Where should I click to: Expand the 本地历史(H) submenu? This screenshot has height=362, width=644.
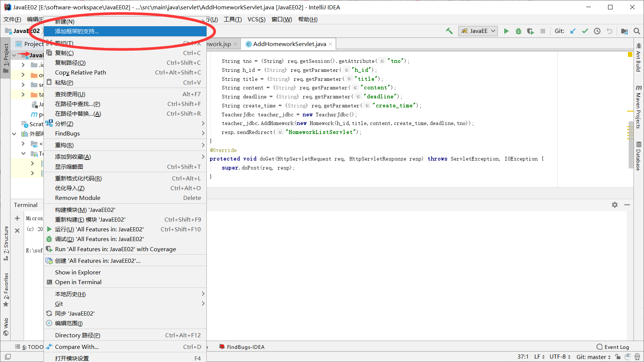[x=125, y=294]
